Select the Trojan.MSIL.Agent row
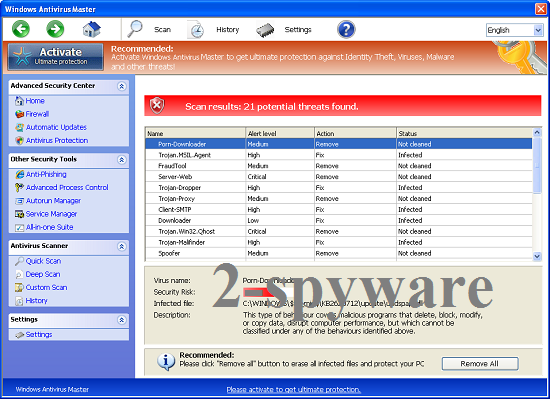 [x=339, y=155]
